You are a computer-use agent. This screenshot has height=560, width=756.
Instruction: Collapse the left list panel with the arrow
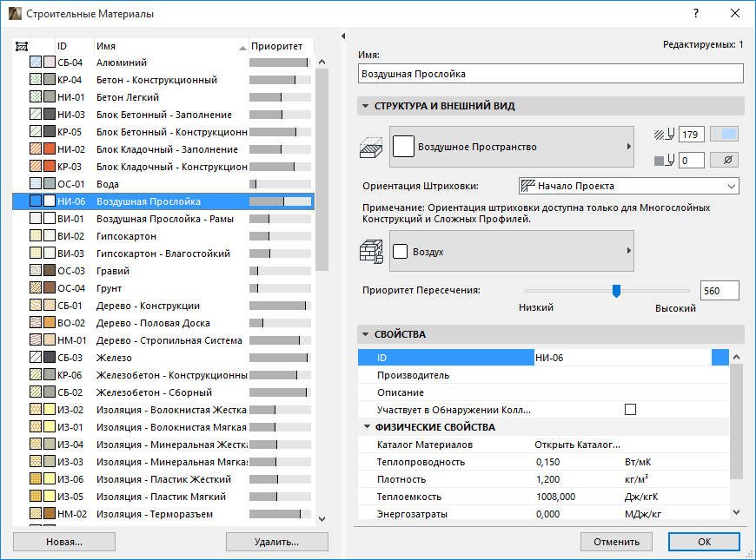click(x=343, y=36)
